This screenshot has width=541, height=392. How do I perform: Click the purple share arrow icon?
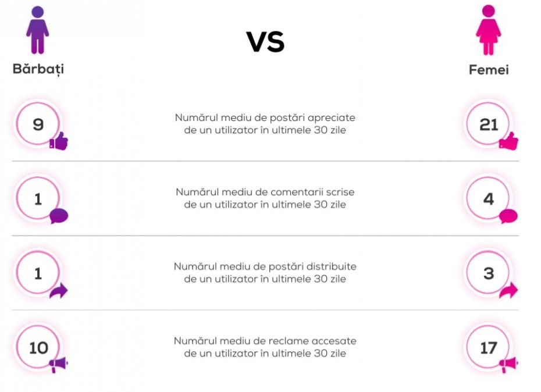(x=59, y=291)
